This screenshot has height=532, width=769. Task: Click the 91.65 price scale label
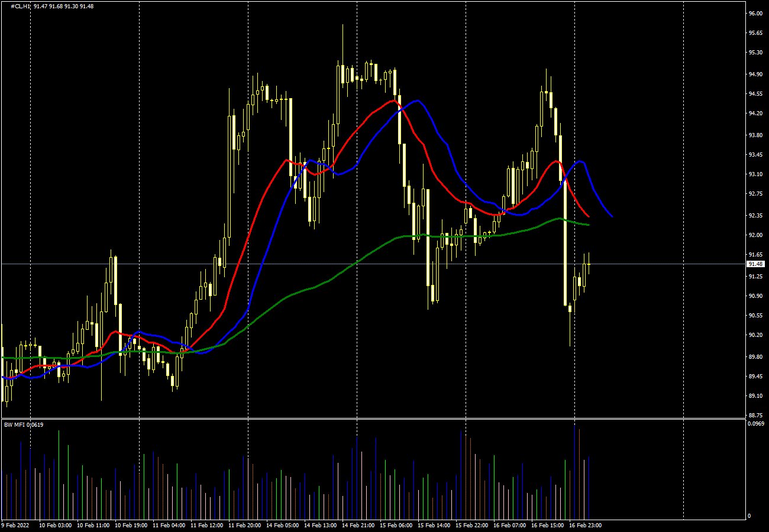click(755, 255)
